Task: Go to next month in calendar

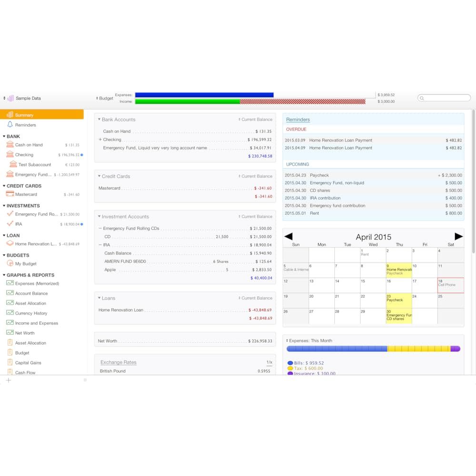Action: 458,237
